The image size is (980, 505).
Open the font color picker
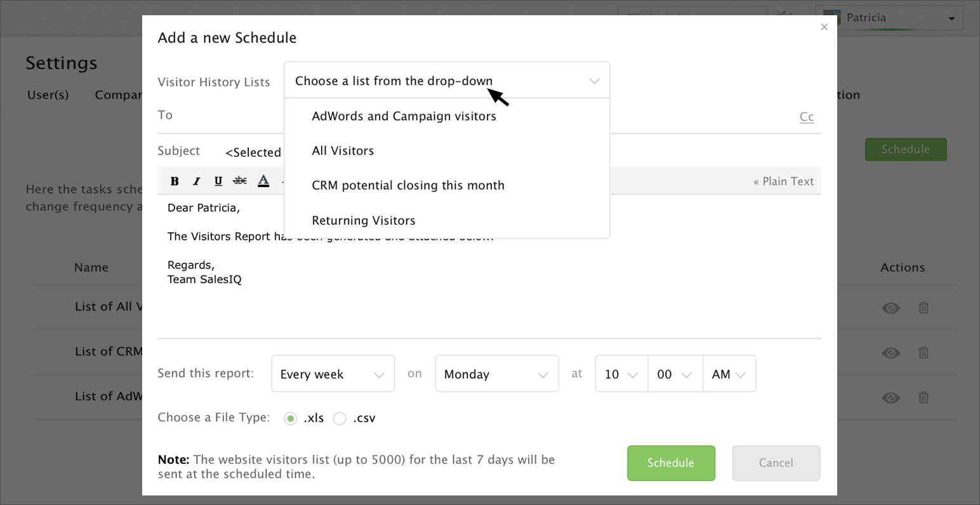click(x=263, y=181)
